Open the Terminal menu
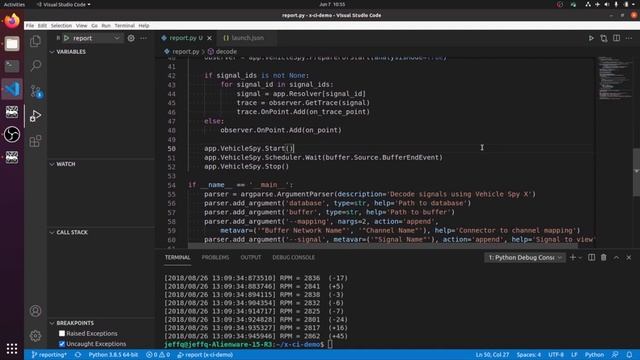The image size is (640, 360). [x=124, y=25]
